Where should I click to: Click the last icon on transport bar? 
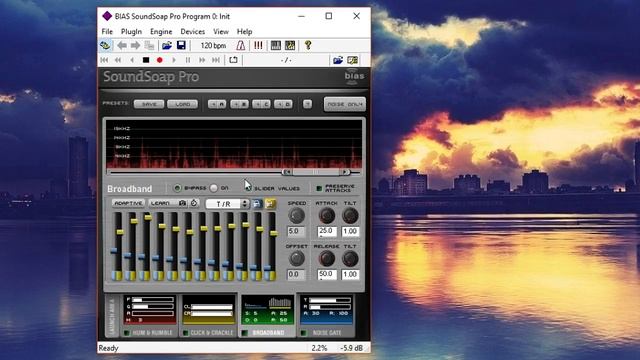point(353,60)
